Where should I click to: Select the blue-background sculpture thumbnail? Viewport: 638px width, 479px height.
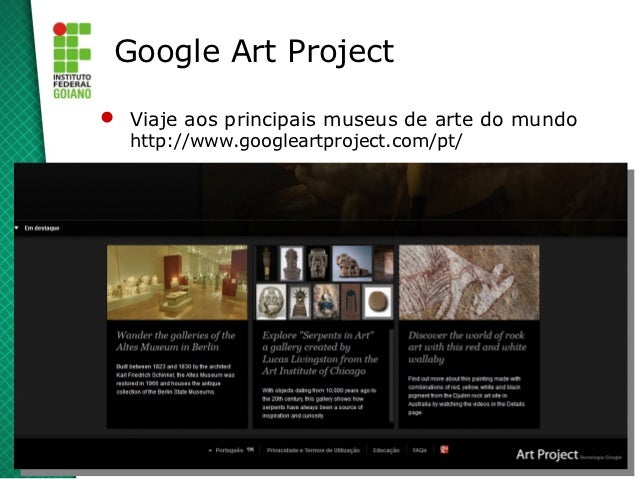tap(352, 263)
